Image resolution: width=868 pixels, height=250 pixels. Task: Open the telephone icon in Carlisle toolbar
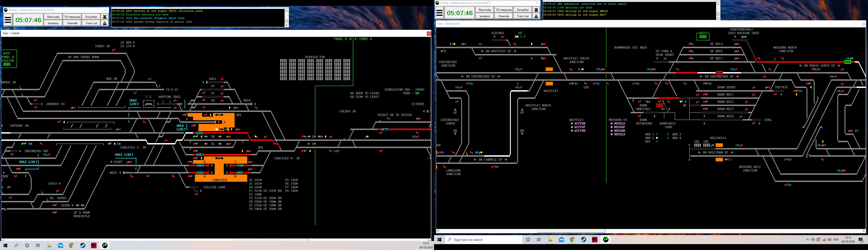(x=105, y=17)
